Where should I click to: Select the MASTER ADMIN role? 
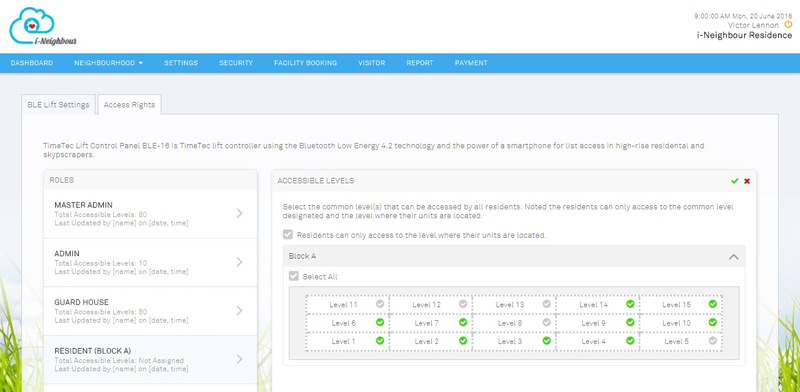(x=150, y=214)
